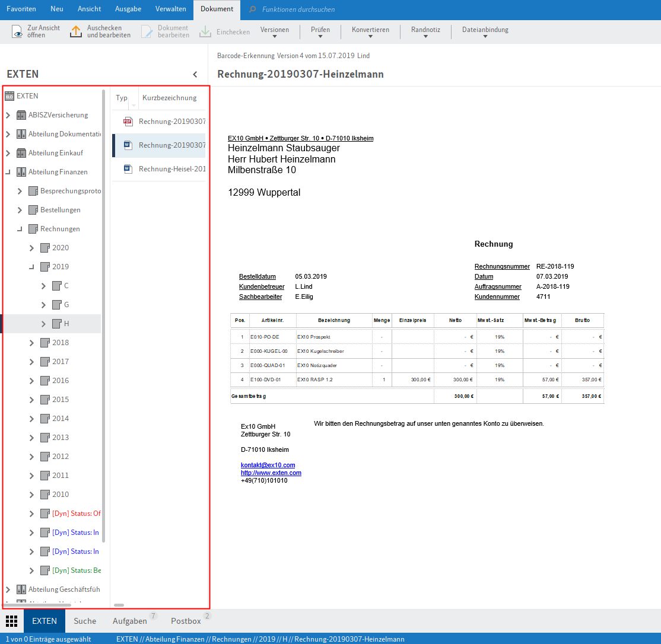
Task: Expand the 2020 folder in Rechnungen
Action: pyautogui.click(x=32, y=248)
